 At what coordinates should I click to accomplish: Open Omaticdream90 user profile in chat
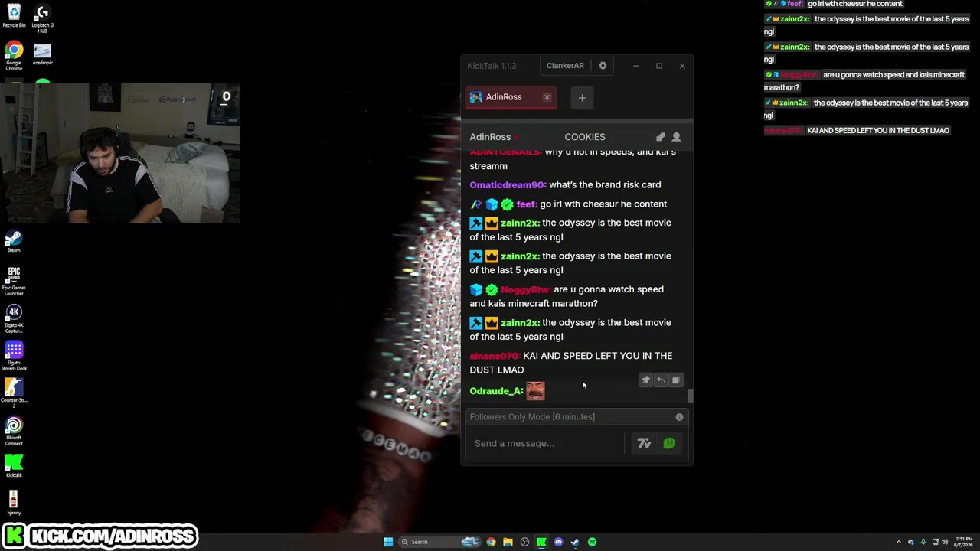point(508,185)
